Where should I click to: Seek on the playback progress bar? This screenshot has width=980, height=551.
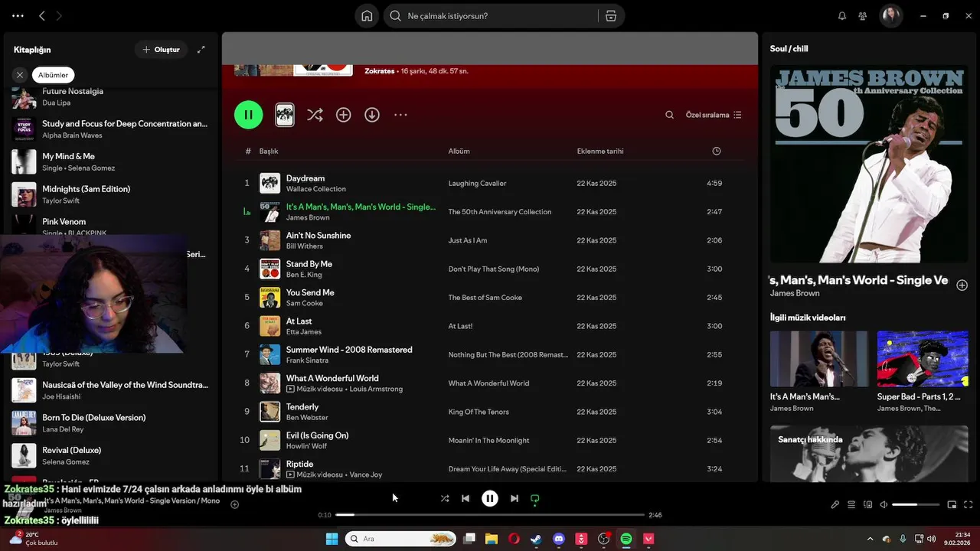tap(490, 515)
